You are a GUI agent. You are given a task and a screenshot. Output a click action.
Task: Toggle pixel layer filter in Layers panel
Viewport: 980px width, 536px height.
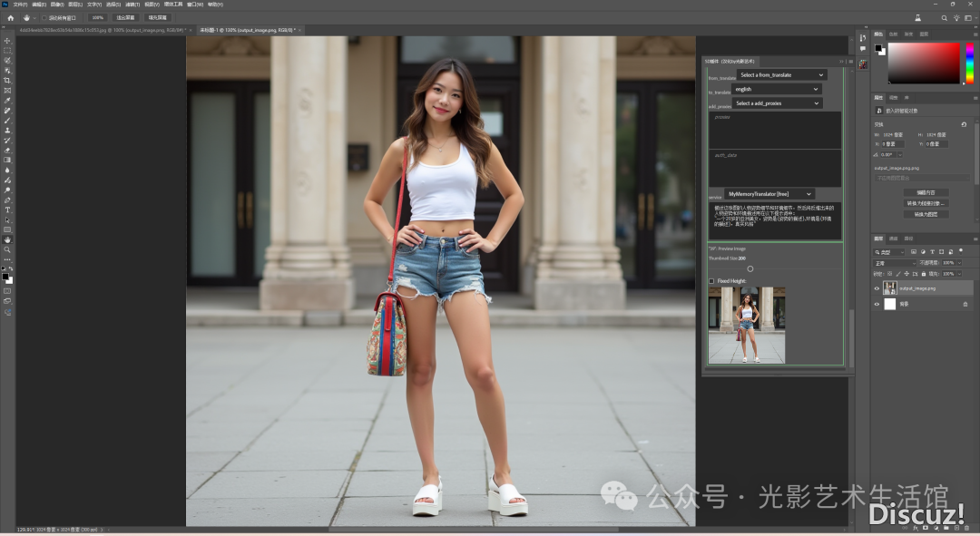(914, 252)
